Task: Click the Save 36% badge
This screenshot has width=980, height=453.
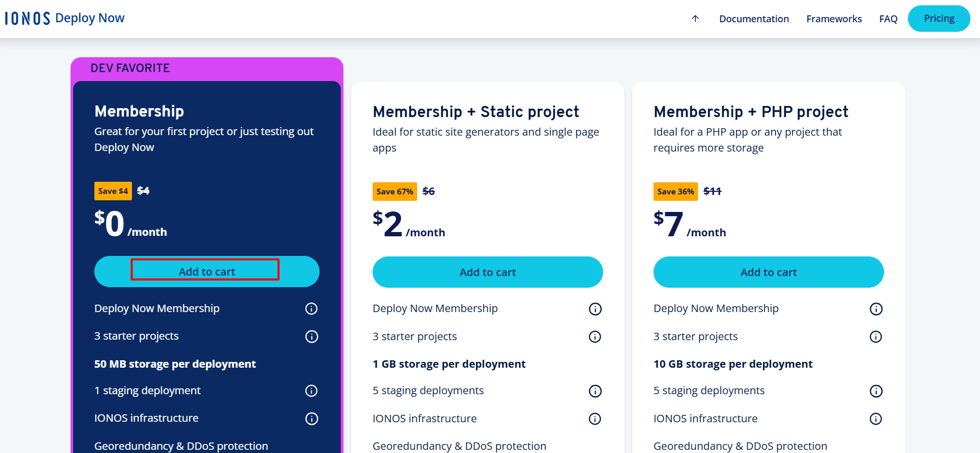Action: click(676, 191)
